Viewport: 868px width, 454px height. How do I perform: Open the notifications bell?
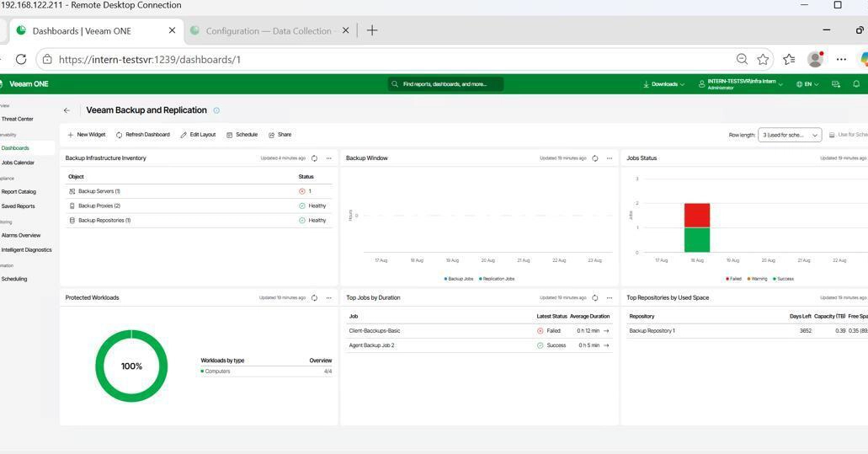click(856, 84)
